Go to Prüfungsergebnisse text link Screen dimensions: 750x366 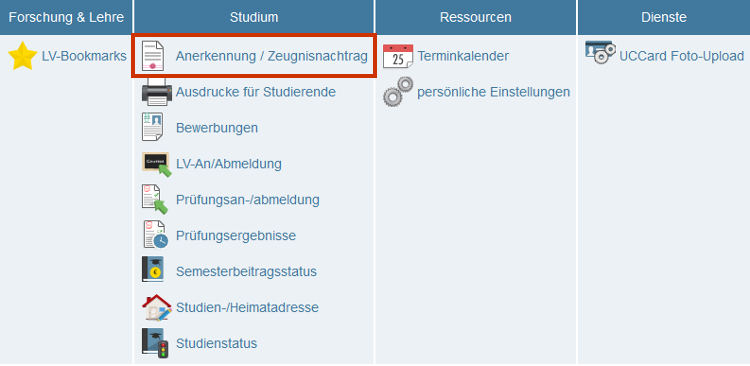coord(236,236)
